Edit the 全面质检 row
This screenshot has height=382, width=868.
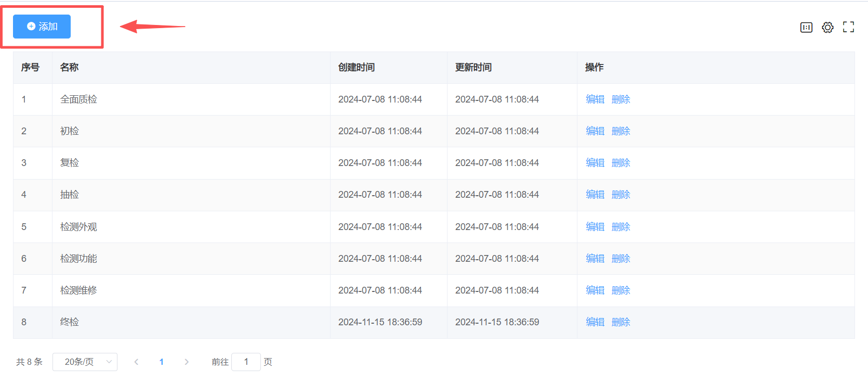pos(595,99)
